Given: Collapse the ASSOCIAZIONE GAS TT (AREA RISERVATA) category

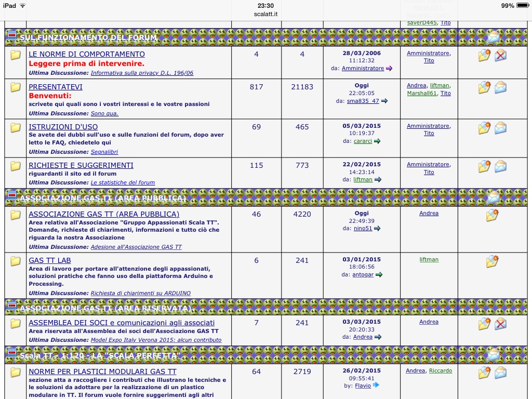Looking at the screenshot, I should point(11,305).
